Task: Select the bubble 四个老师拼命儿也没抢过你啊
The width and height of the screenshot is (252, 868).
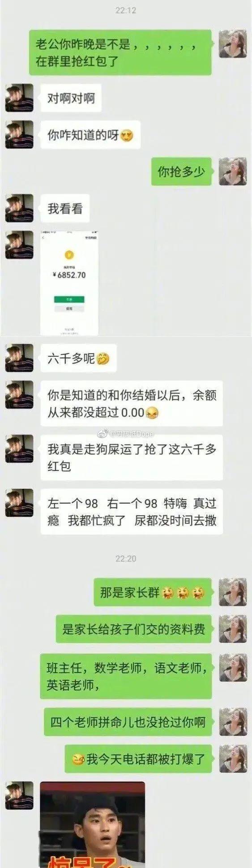Action: coord(128,722)
